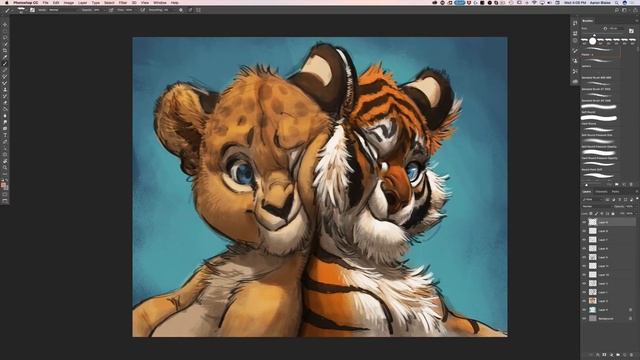Toggle pressure for size button

click(190, 10)
